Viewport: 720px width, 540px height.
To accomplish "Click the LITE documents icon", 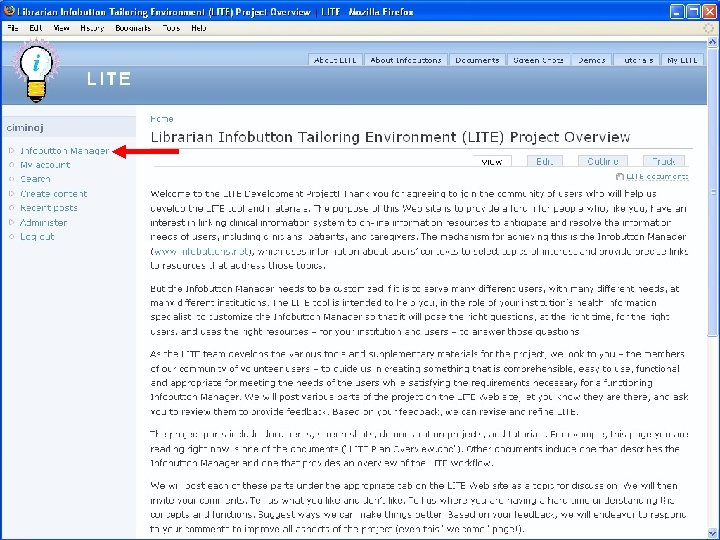I will point(619,176).
